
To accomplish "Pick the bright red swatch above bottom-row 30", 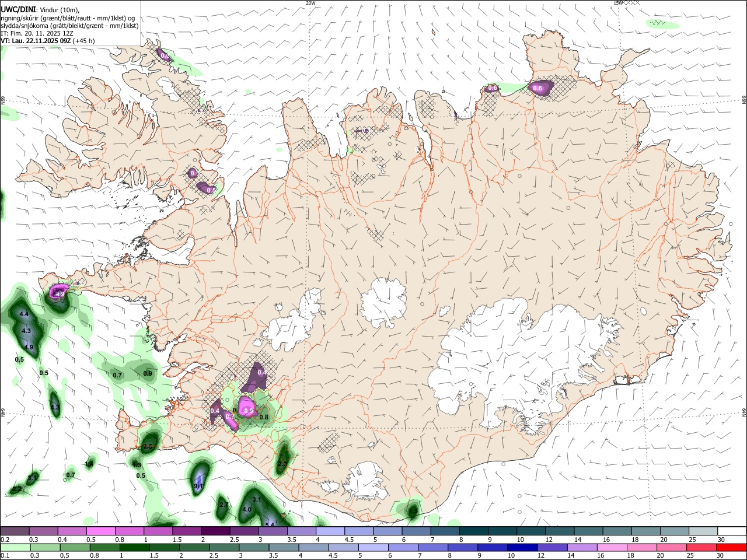I will [x=731, y=547].
